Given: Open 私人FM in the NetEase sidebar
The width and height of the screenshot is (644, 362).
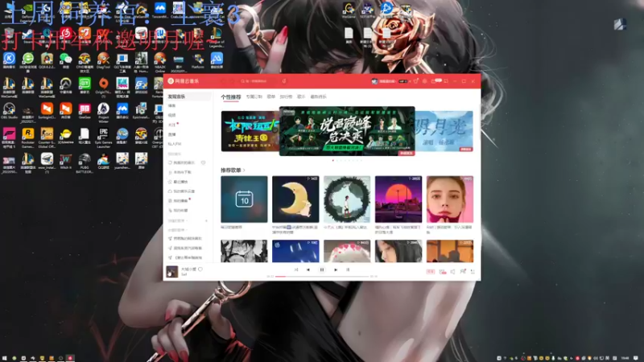Looking at the screenshot, I should tap(174, 144).
